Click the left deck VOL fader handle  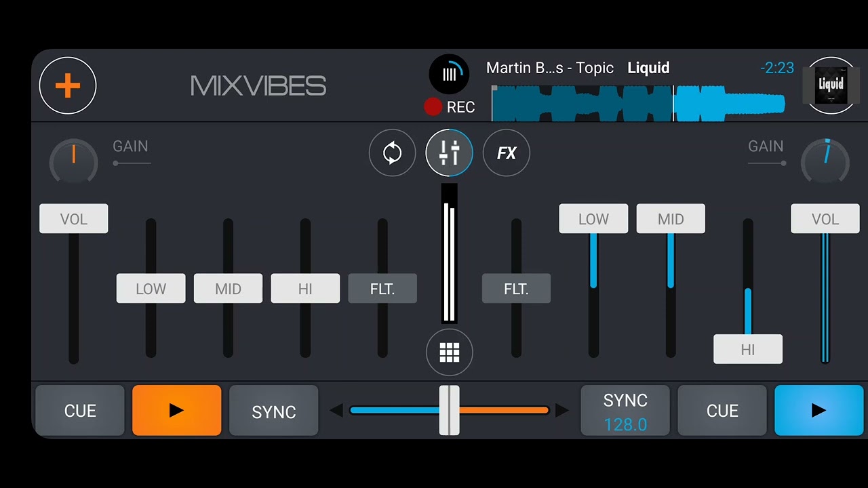[x=74, y=219]
